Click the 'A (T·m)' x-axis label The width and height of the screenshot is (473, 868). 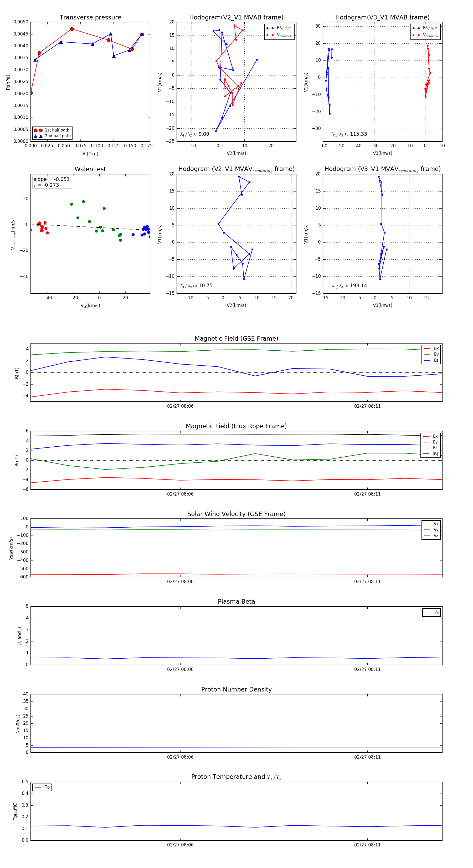(90, 154)
